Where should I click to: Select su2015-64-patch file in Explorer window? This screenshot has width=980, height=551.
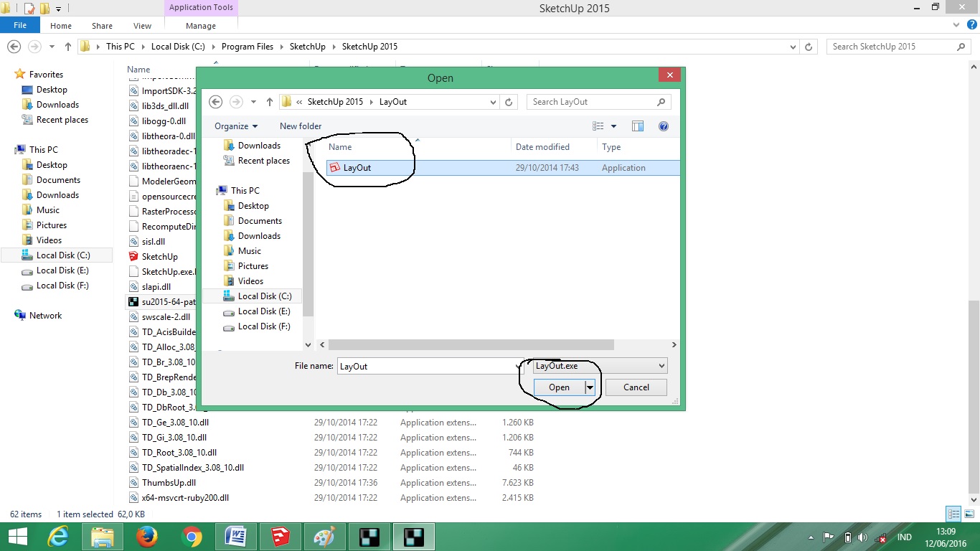click(162, 301)
